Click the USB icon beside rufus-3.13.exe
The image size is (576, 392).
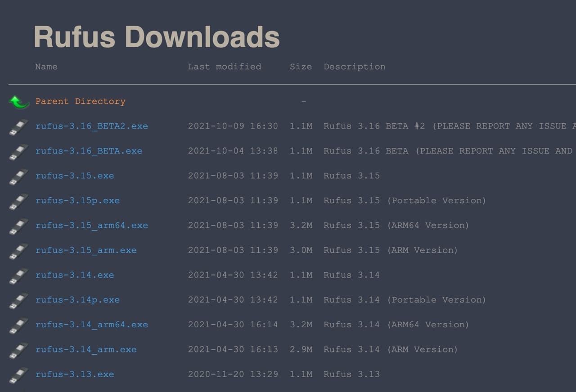click(x=18, y=375)
